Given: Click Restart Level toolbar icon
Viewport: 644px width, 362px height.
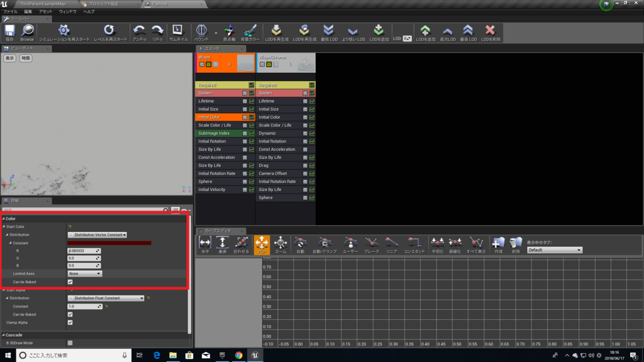Looking at the screenshot, I should [x=110, y=33].
